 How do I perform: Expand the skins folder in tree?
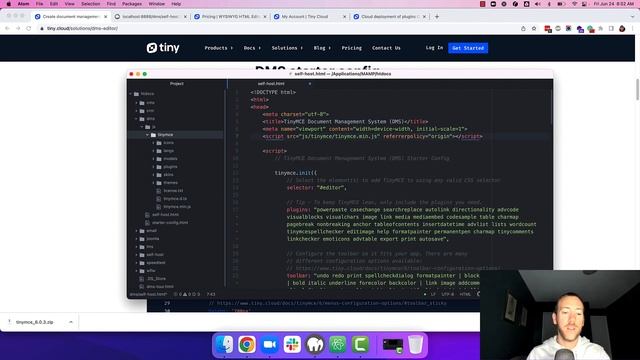click(153, 175)
